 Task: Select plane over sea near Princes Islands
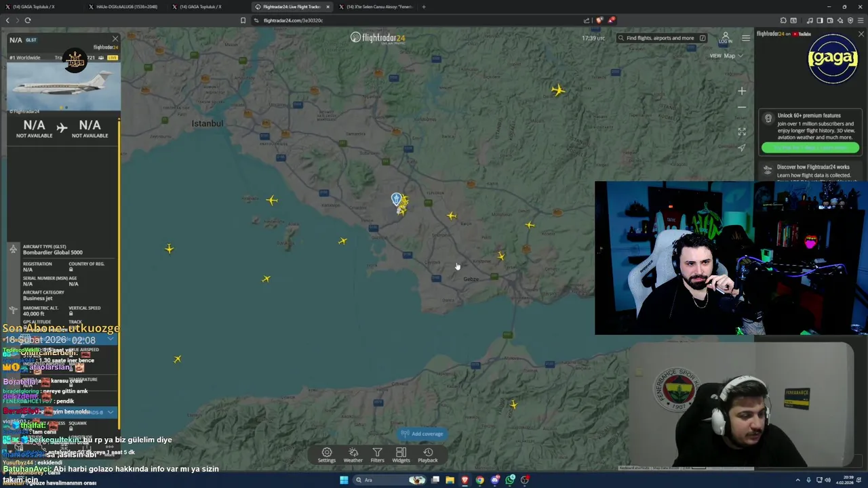click(272, 200)
